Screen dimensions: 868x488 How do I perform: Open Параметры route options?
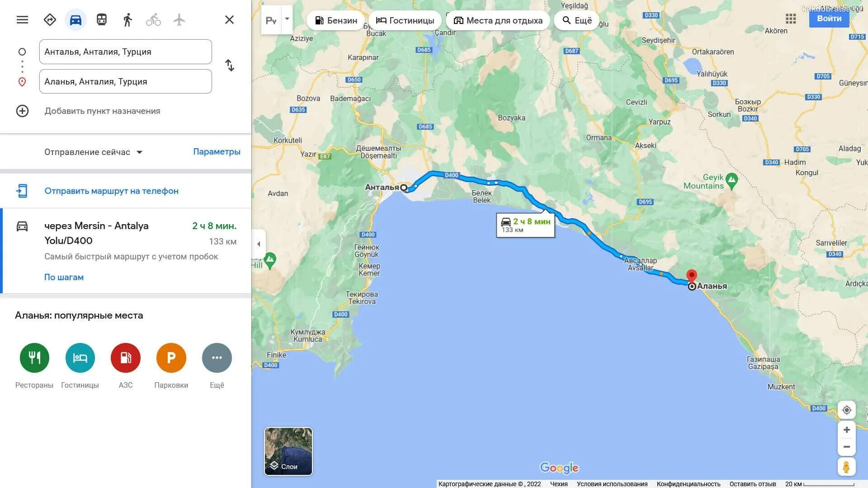pos(217,152)
